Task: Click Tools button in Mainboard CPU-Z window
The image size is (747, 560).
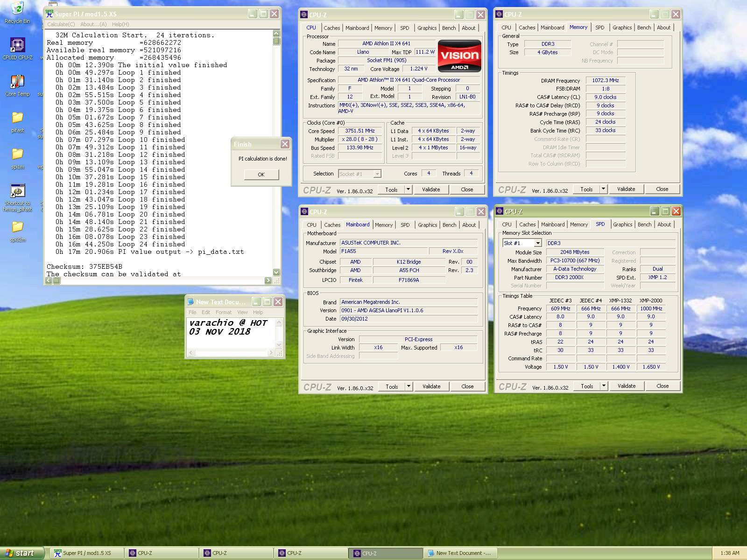Action: point(392,386)
